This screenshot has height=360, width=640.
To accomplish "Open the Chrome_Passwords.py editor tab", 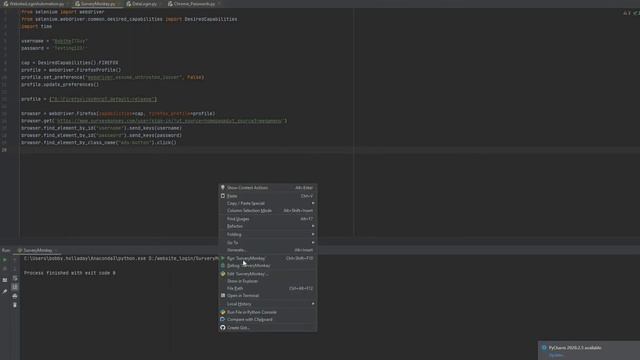I will point(194,4).
